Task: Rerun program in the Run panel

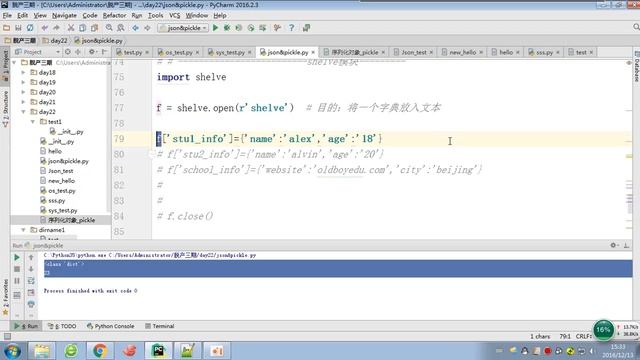Action: pyautogui.click(x=17, y=258)
